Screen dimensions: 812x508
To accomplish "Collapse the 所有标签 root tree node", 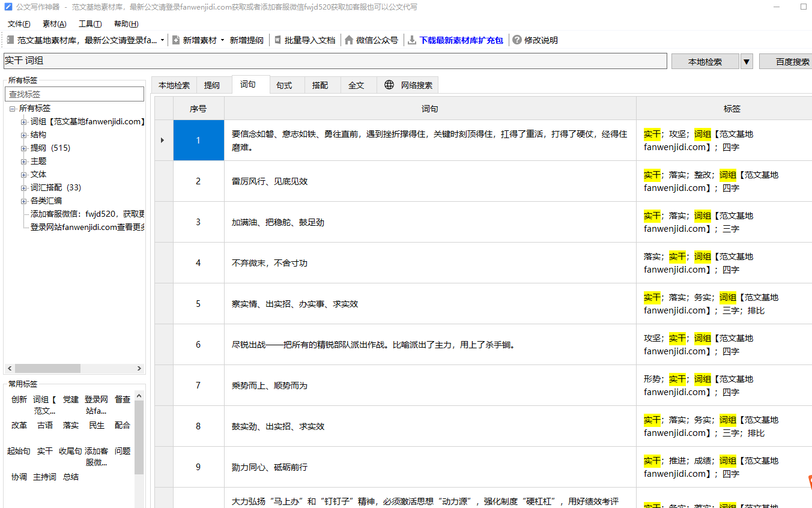I will tap(13, 109).
